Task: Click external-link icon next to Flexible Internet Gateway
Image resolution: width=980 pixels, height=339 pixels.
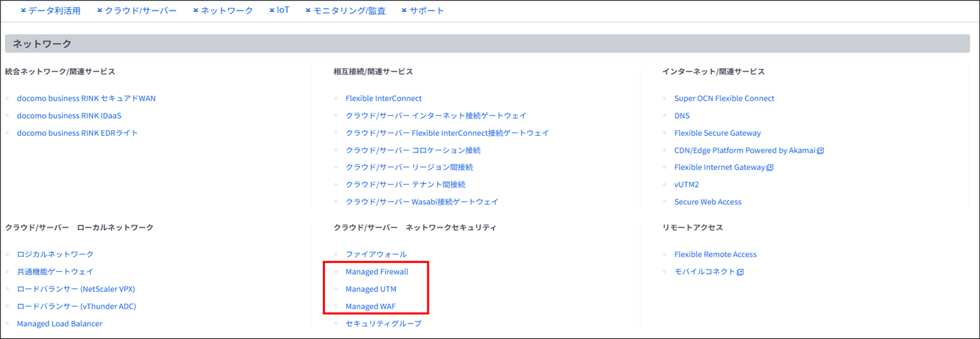Action: click(x=770, y=168)
